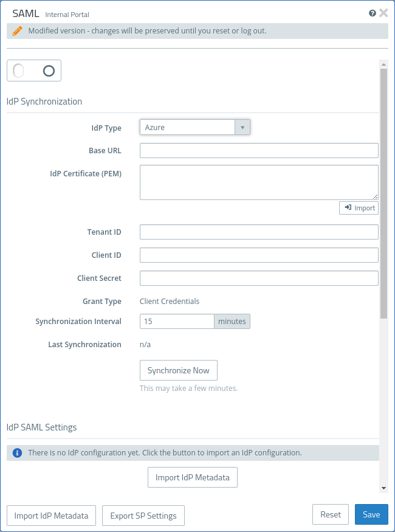Click Import IdP Metadata in settings section
This screenshot has width=395, height=532.
192,477
